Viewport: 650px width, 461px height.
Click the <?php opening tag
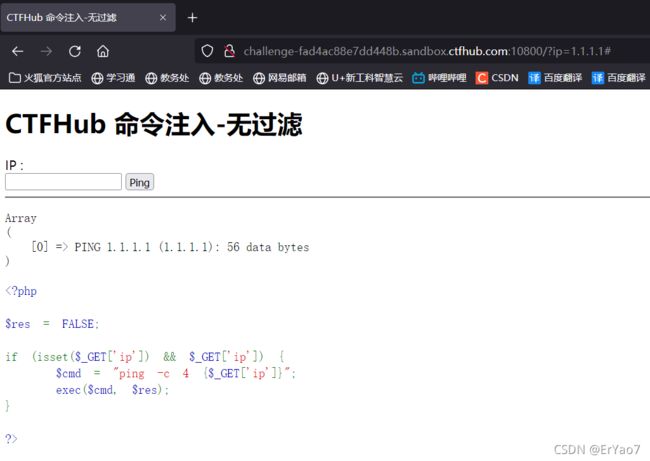tap(21, 291)
